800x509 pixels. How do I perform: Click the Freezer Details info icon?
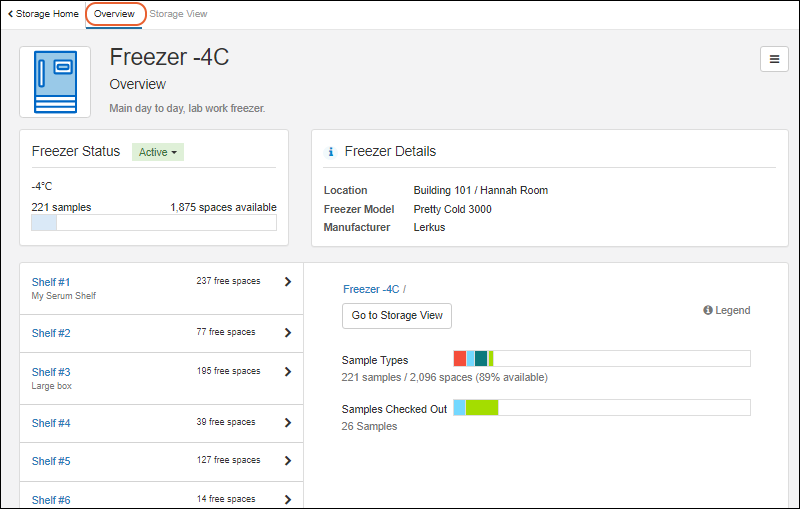click(331, 152)
